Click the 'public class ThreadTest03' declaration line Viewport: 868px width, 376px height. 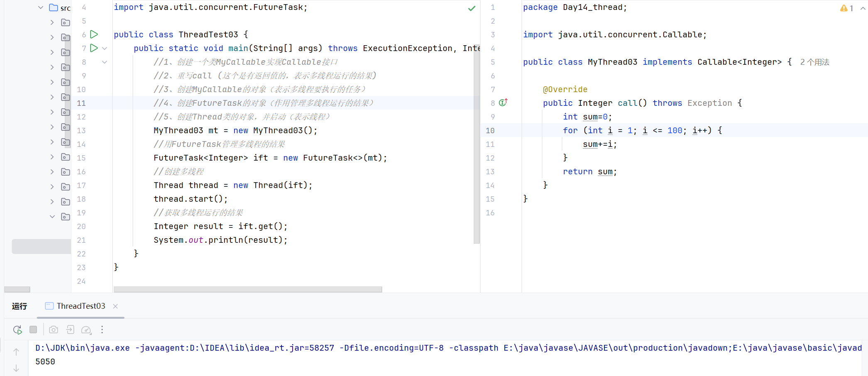pos(181,34)
